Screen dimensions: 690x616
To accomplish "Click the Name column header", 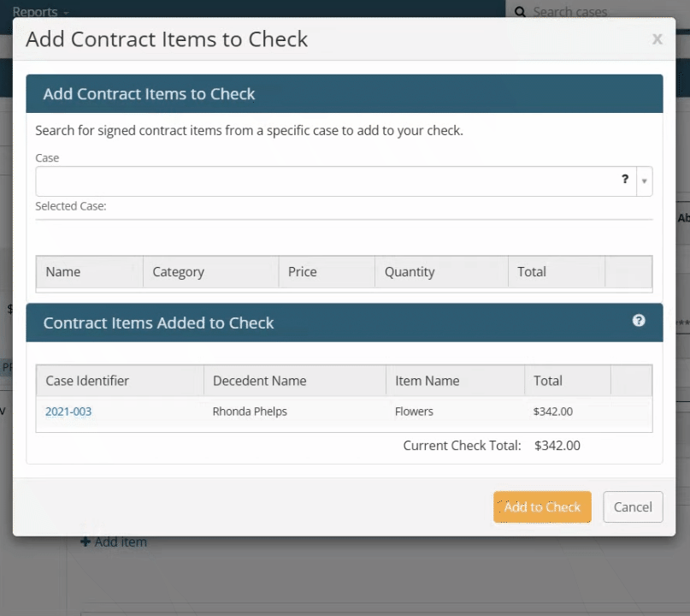I will (x=90, y=272).
